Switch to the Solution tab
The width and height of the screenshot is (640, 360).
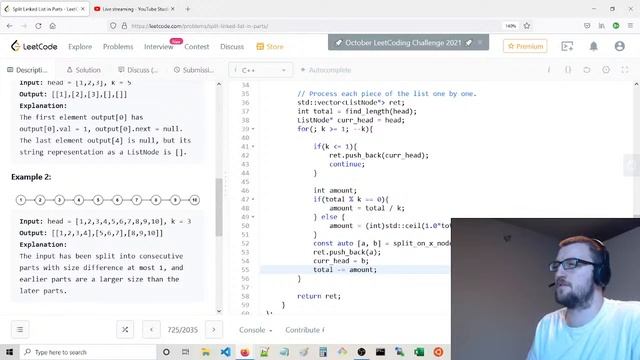click(x=83, y=70)
